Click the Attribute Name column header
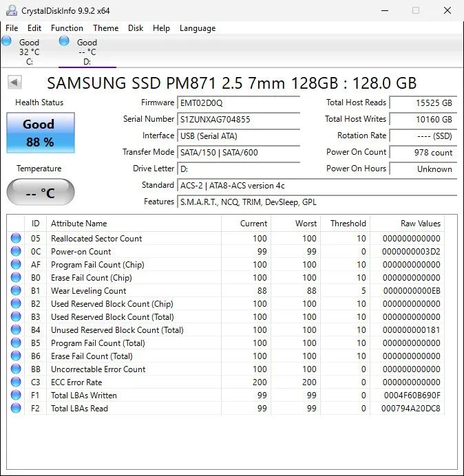The image size is (464, 476). pyautogui.click(x=134, y=224)
